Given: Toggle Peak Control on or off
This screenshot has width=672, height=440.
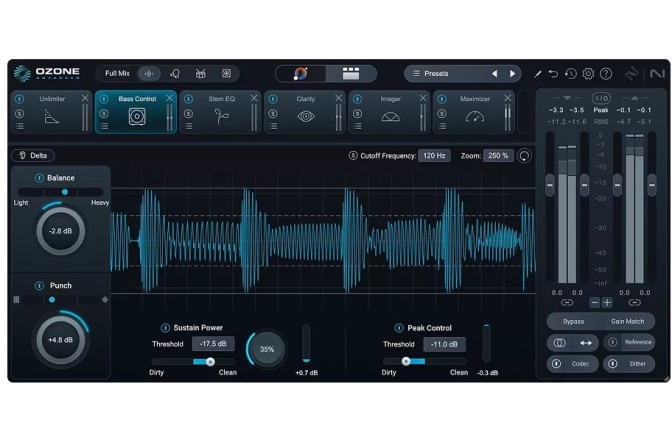Looking at the screenshot, I should [399, 328].
